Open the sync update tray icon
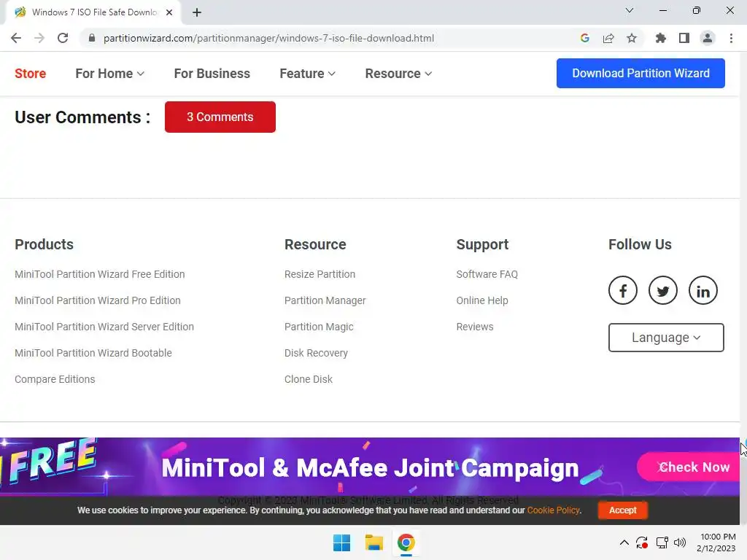 tap(642, 542)
